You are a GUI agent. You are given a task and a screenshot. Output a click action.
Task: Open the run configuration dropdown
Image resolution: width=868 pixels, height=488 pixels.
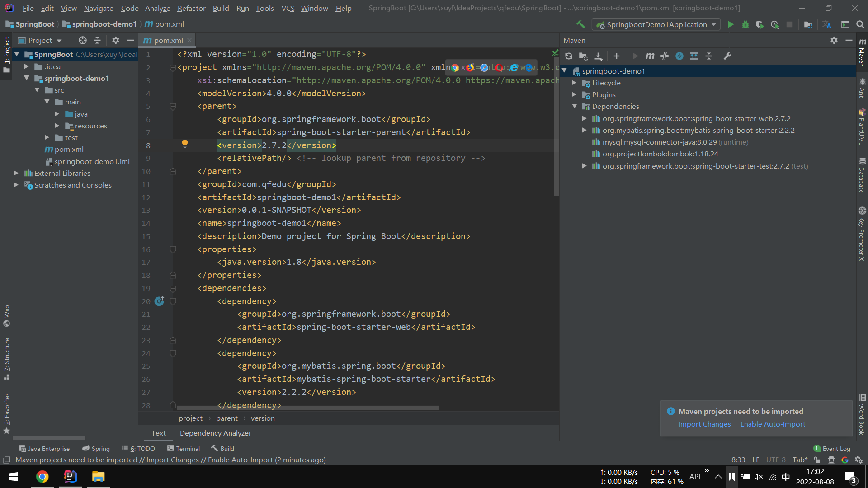click(657, 24)
